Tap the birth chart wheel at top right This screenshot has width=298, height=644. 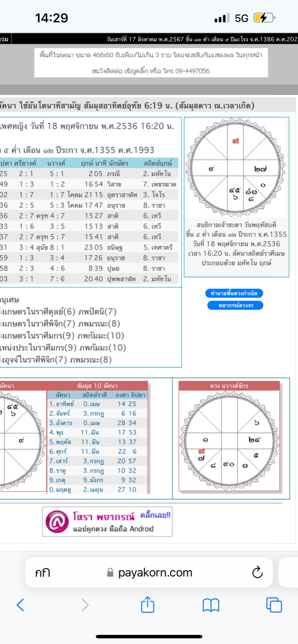point(236,168)
